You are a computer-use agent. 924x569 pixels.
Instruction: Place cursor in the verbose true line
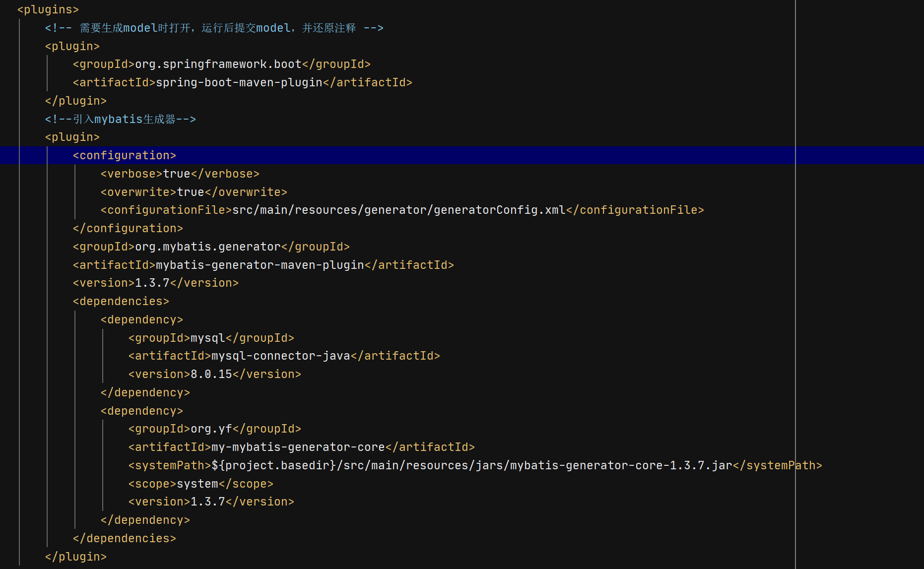pyautogui.click(x=180, y=174)
